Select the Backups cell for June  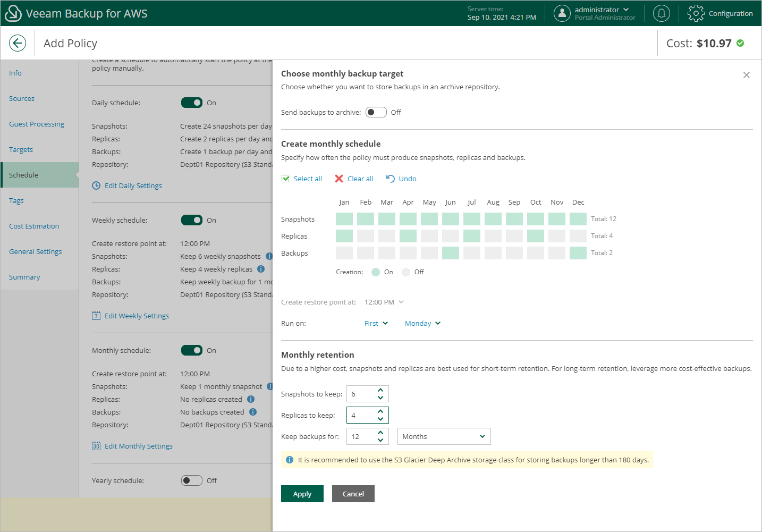[x=451, y=253]
